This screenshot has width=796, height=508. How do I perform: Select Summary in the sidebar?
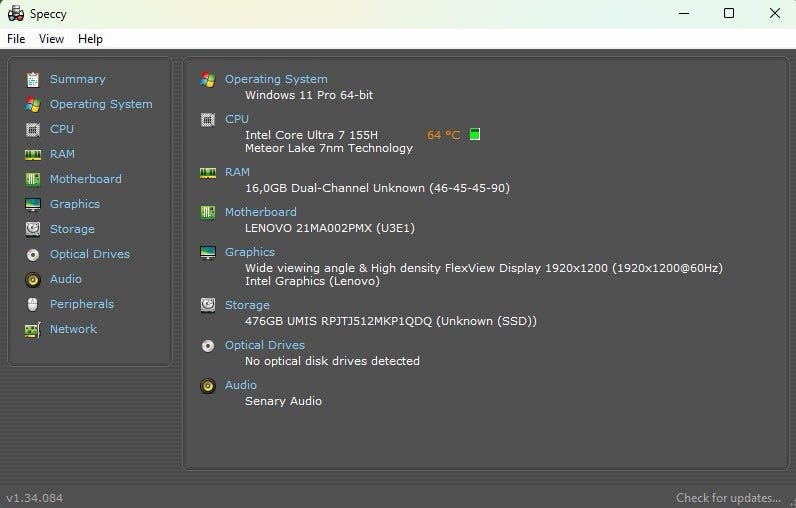coord(78,79)
